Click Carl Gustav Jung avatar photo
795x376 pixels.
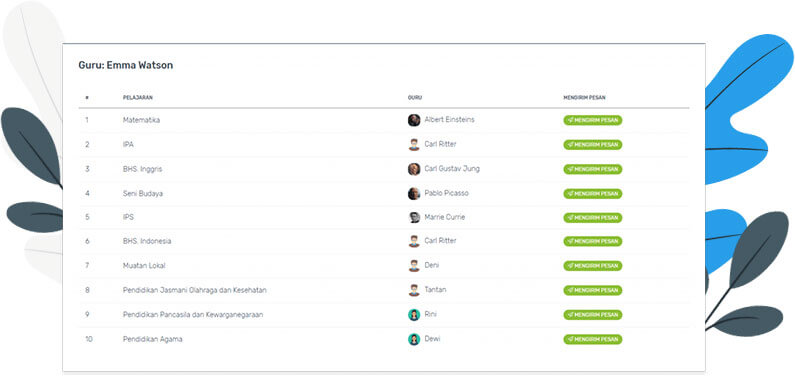coord(414,169)
